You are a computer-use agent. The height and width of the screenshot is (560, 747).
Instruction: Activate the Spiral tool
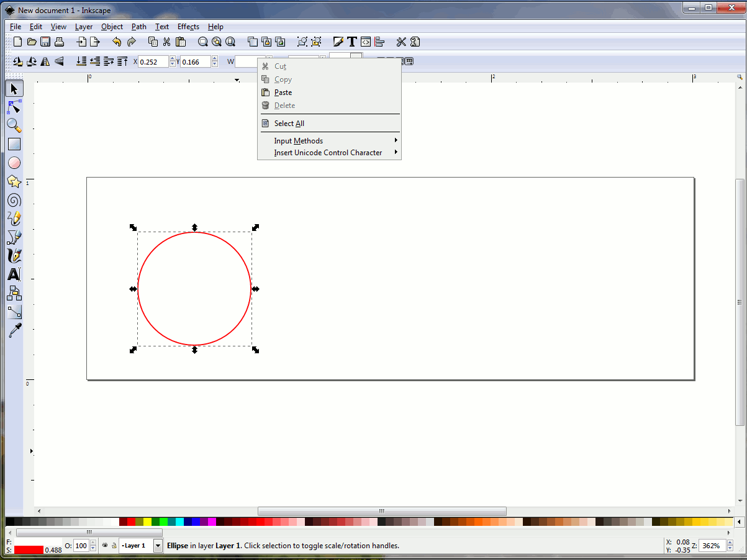[14, 200]
